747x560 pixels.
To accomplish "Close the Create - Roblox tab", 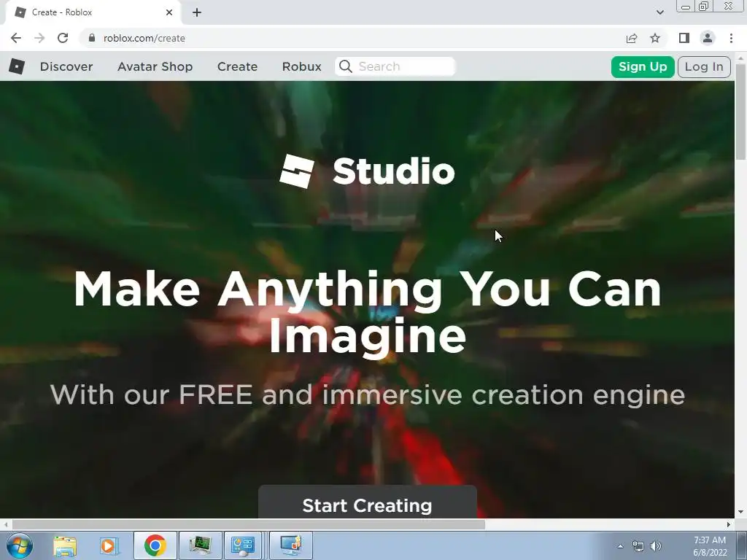I will [x=169, y=12].
